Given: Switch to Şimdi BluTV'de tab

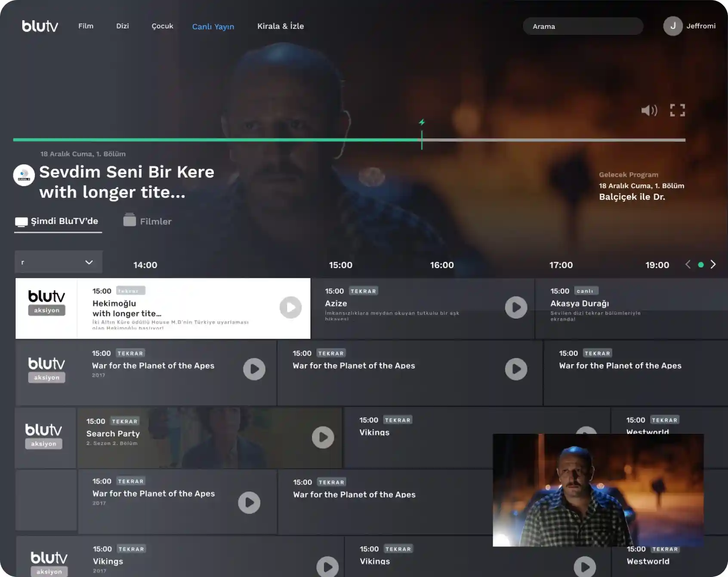Looking at the screenshot, I should [58, 221].
